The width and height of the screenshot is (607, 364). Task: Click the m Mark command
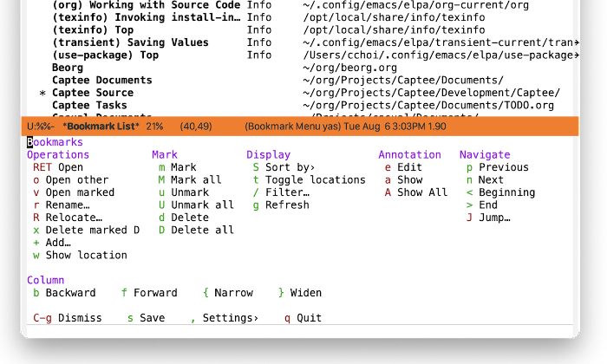tap(177, 167)
